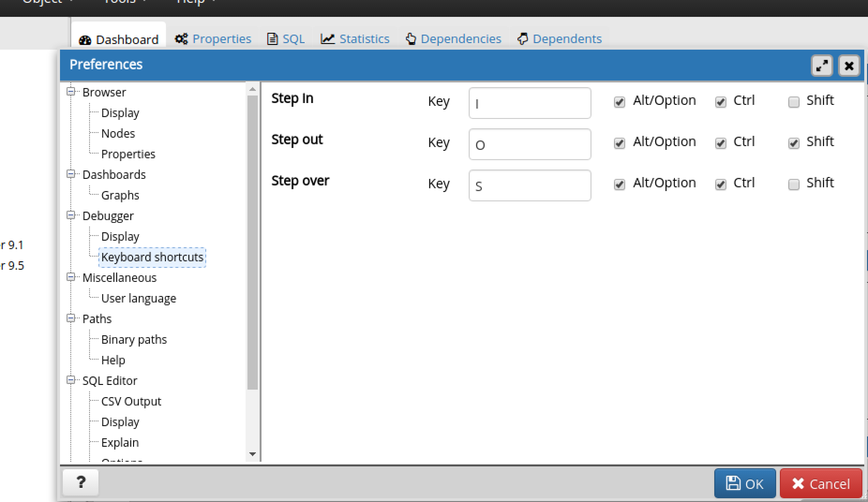Screen dimensions: 868x502
Task: Collapse the Debugger section
Action: 71,215
